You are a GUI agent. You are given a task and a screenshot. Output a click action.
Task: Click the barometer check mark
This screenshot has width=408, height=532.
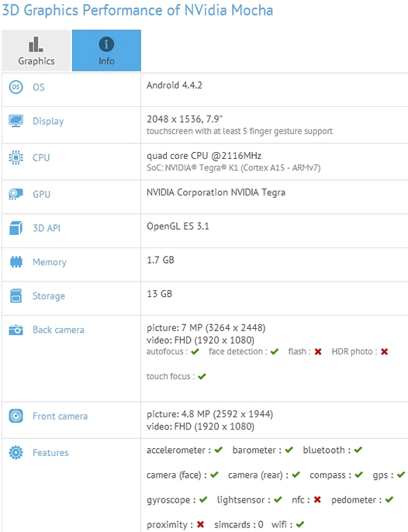[x=289, y=450]
